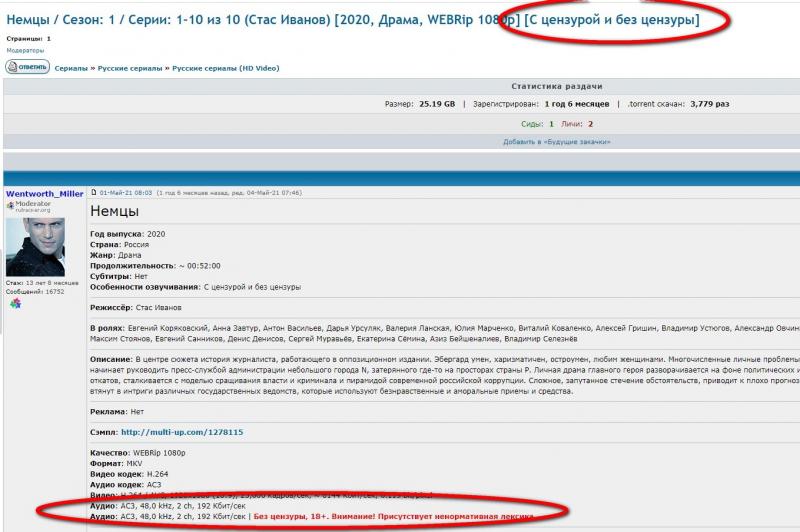This screenshot has height=532, width=800.
Task: Open the 'Модераторы' link
Action: (x=25, y=49)
